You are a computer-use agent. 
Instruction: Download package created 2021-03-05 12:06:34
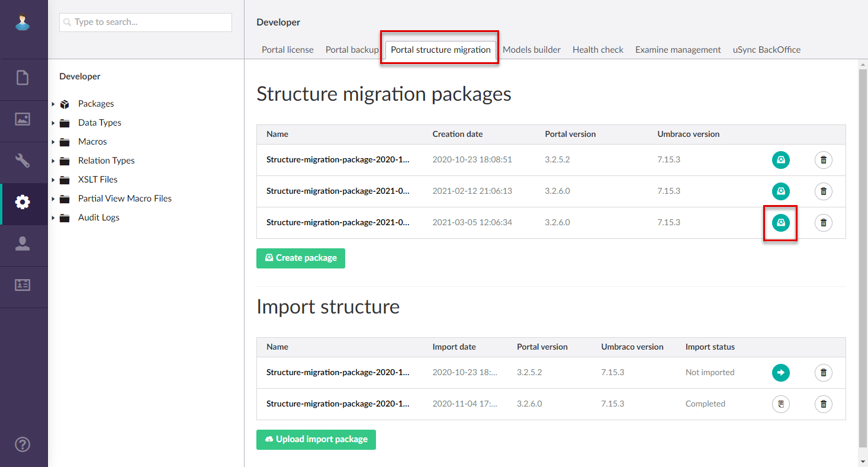[781, 223]
